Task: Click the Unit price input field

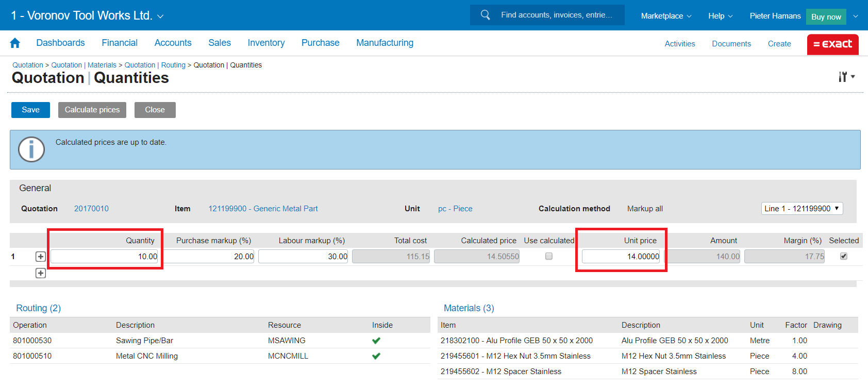Action: (x=621, y=256)
